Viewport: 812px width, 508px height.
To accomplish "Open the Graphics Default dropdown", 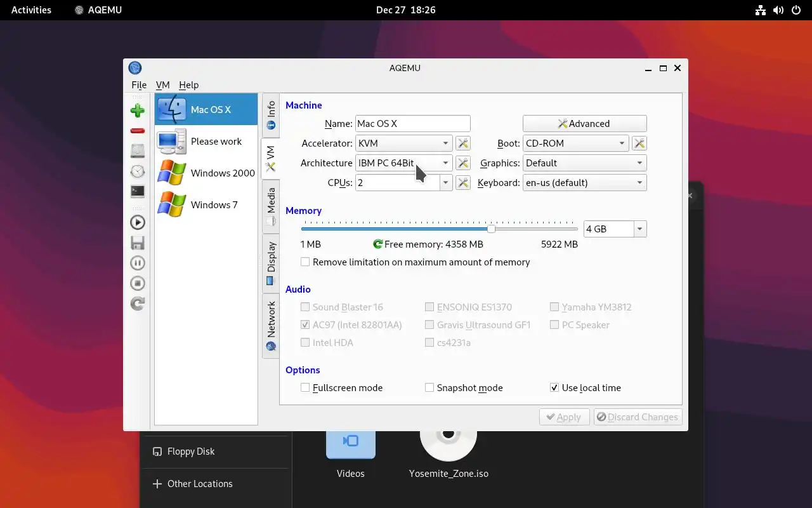I will coord(585,163).
